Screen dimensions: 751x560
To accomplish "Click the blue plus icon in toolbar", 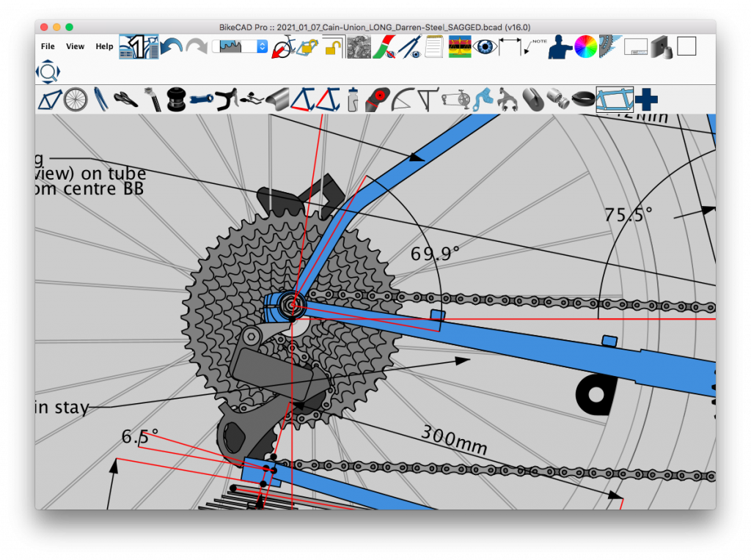I will [646, 99].
